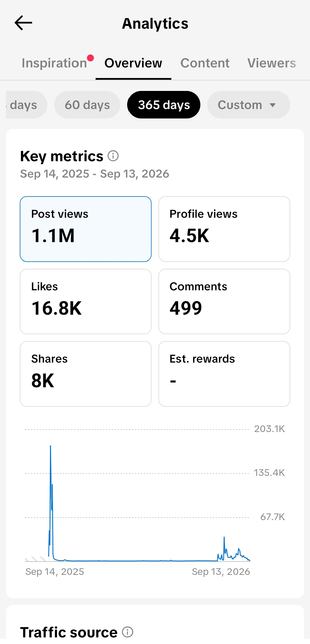
Task: Select the Est. rewards card
Action: pos(224,374)
